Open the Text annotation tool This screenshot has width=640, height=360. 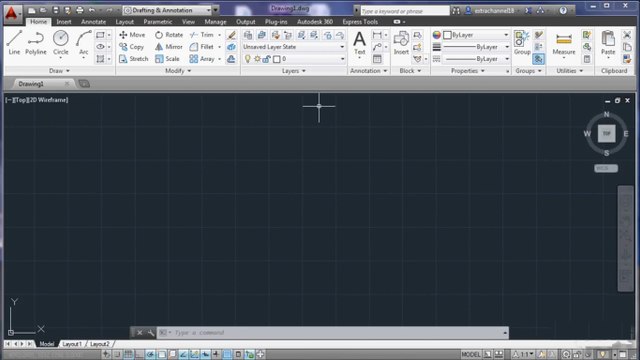pyautogui.click(x=359, y=42)
